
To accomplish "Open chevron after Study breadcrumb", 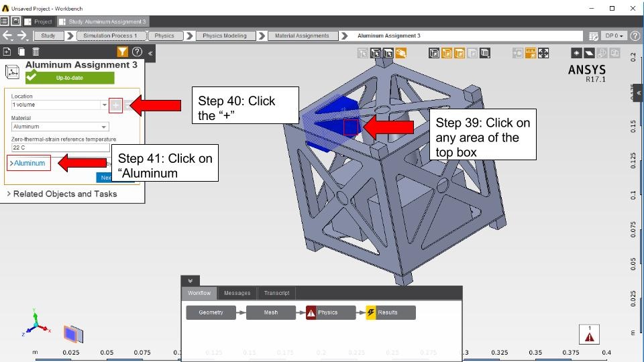I will (x=70, y=36).
